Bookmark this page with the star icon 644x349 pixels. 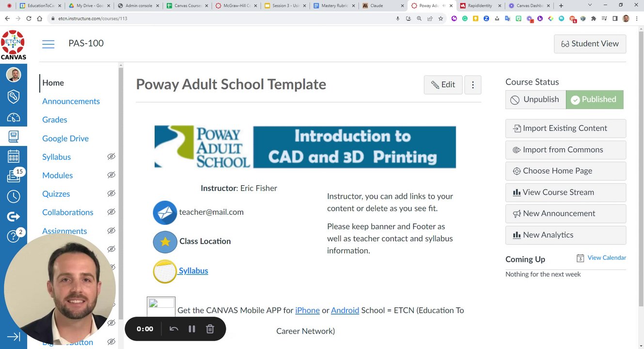pyautogui.click(x=440, y=18)
